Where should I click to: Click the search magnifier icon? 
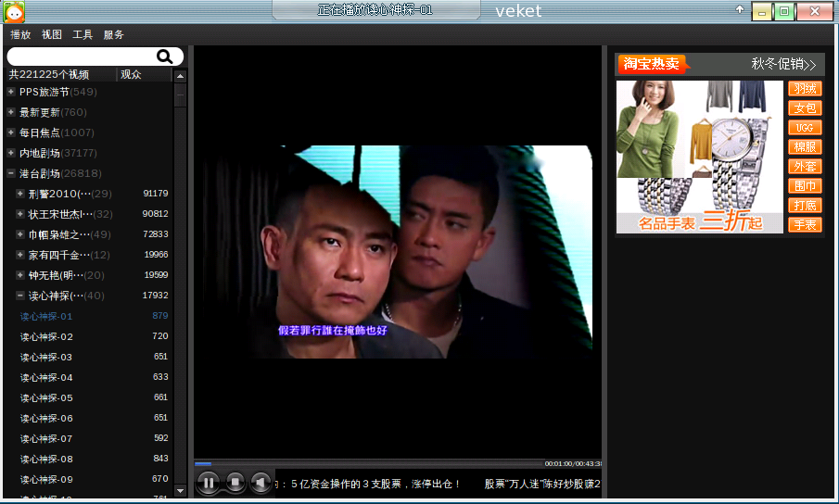164,57
